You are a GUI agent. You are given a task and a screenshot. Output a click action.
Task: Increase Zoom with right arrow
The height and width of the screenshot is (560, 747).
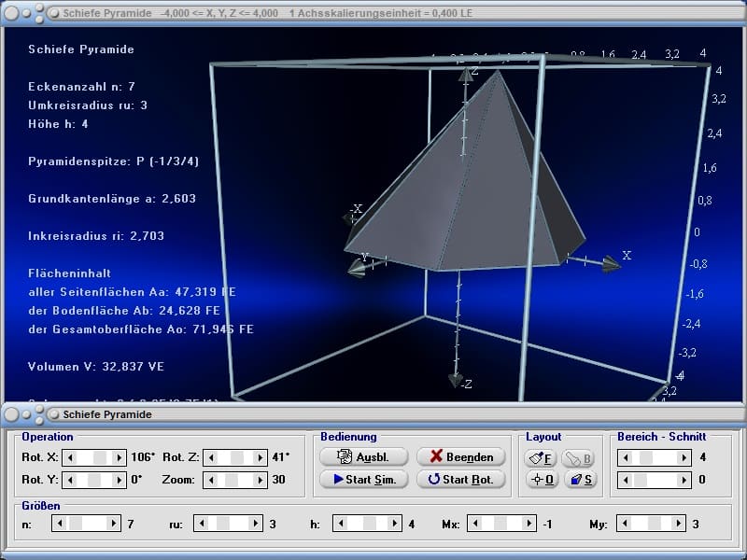pyautogui.click(x=261, y=480)
